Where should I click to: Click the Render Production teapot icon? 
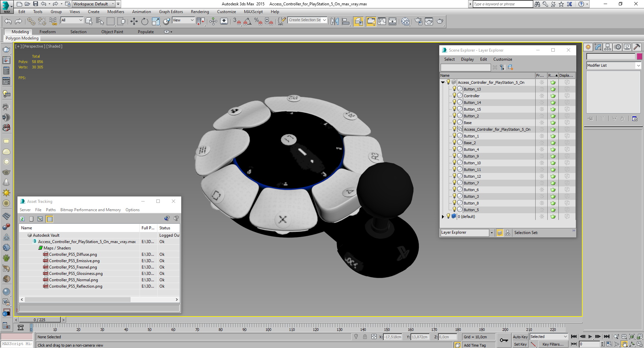pyautogui.click(x=440, y=21)
